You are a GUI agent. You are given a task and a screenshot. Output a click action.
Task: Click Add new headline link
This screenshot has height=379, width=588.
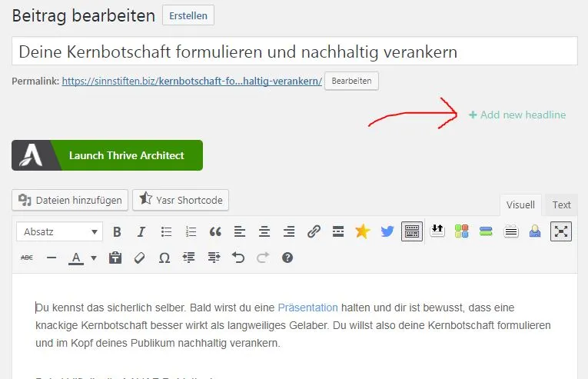click(517, 115)
